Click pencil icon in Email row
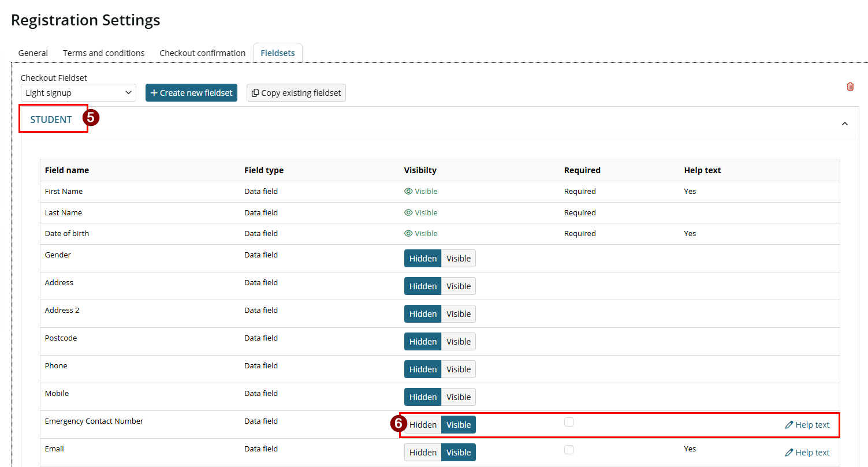Image resolution: width=868 pixels, height=467 pixels. click(x=789, y=453)
